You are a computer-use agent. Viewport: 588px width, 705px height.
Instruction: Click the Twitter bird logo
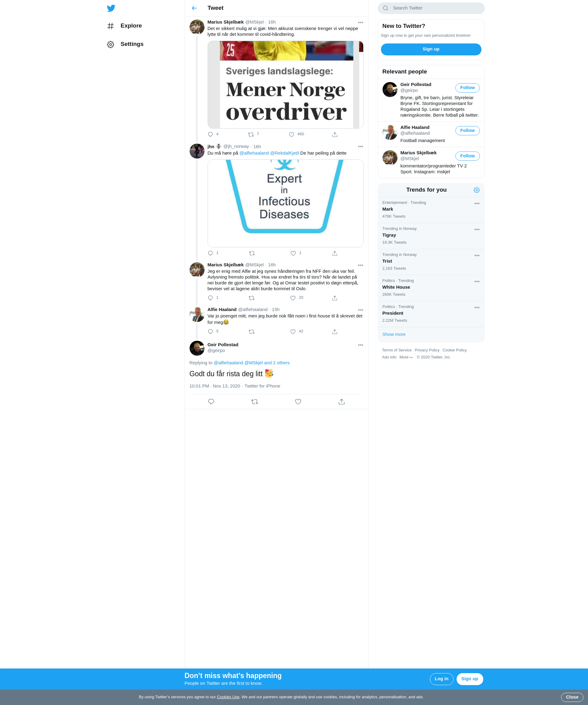tap(111, 8)
